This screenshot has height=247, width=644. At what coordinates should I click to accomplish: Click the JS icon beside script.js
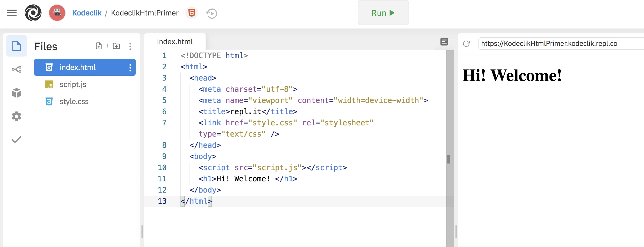[x=49, y=85]
